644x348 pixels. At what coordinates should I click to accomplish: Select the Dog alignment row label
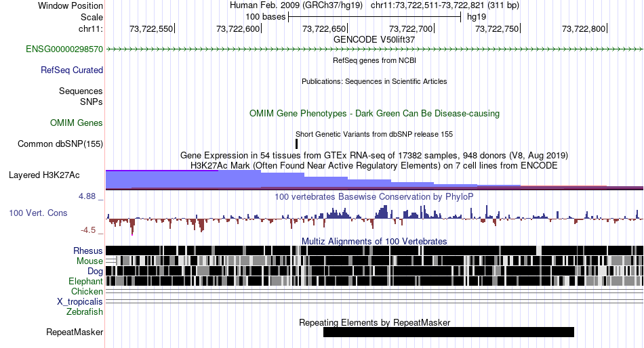pyautogui.click(x=95, y=271)
